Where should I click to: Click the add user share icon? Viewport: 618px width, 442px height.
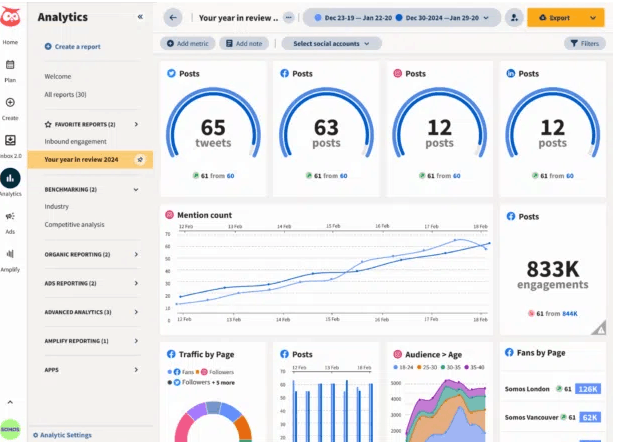514,18
